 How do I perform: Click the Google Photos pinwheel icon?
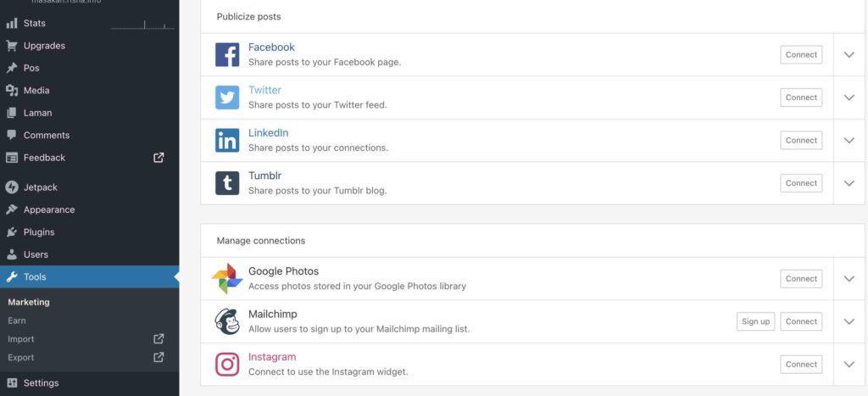coord(227,279)
